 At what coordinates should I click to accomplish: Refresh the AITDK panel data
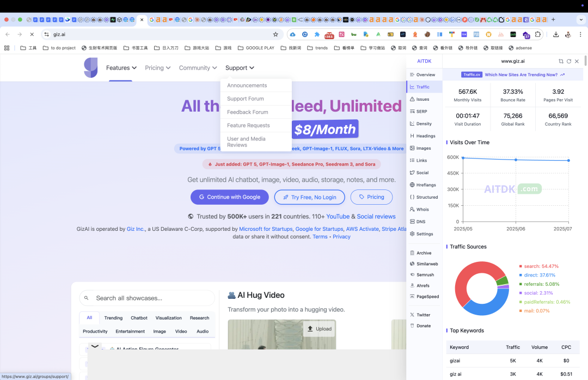tap(569, 61)
